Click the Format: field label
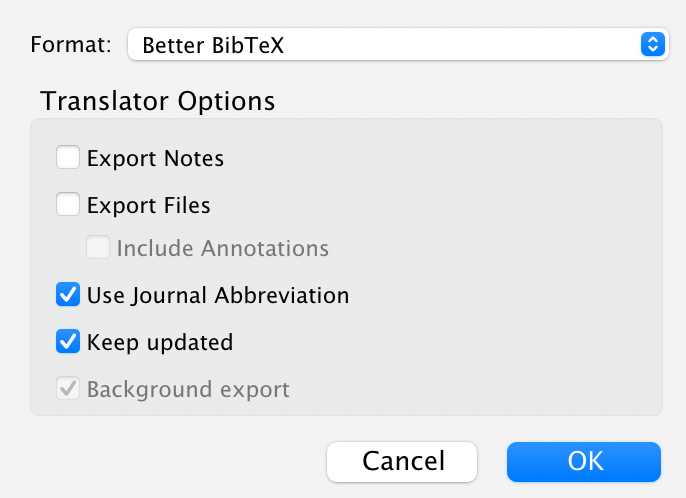 (x=71, y=45)
